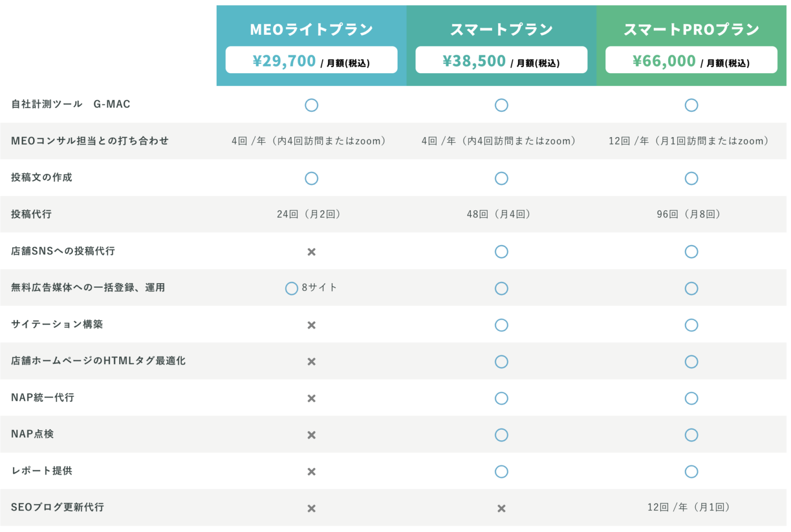Click the サイテーション構築 circle under スマートプラン

pyautogui.click(x=501, y=325)
